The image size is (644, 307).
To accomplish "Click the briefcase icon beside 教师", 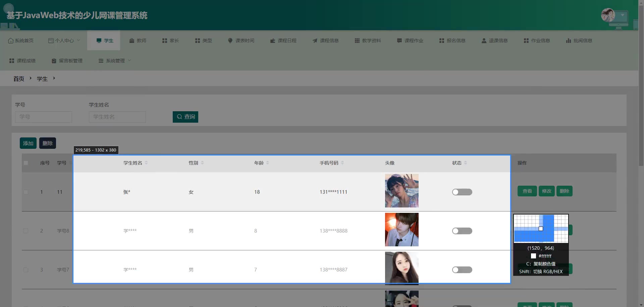I will 132,41.
